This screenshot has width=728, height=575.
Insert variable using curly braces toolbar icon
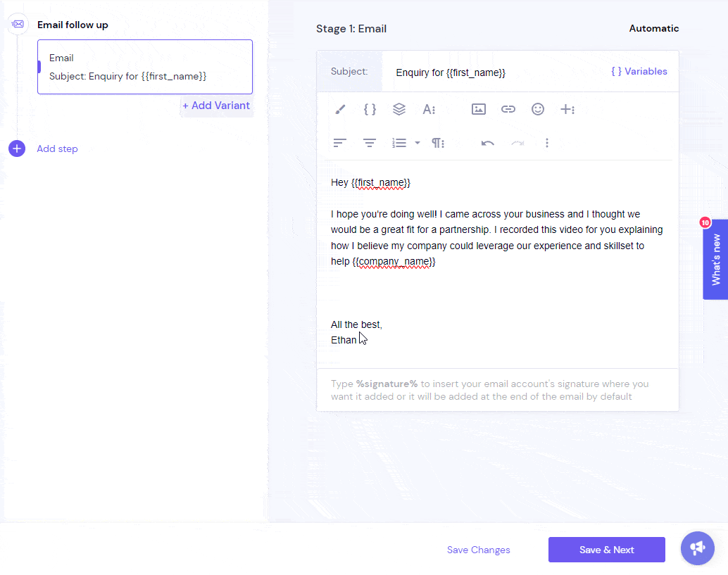click(370, 110)
